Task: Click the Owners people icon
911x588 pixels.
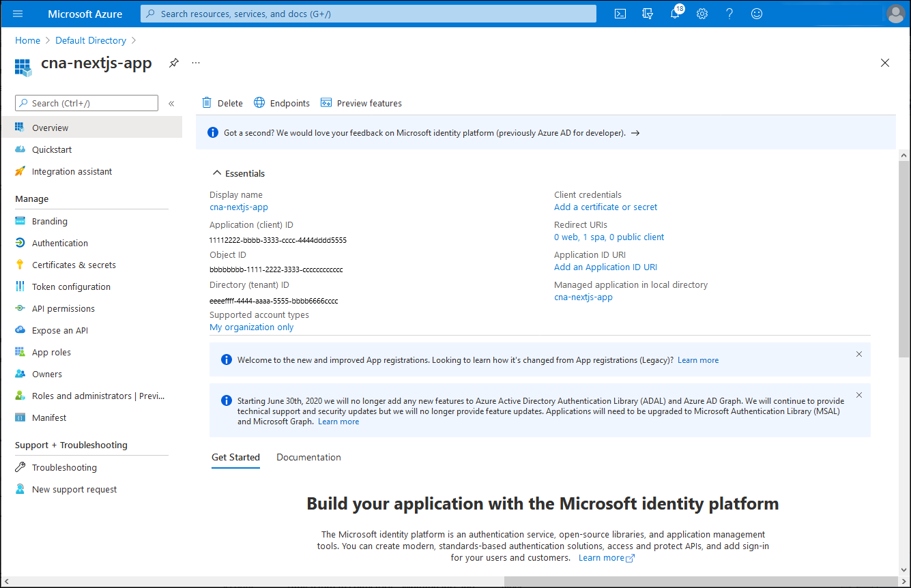Action: pyautogui.click(x=20, y=374)
